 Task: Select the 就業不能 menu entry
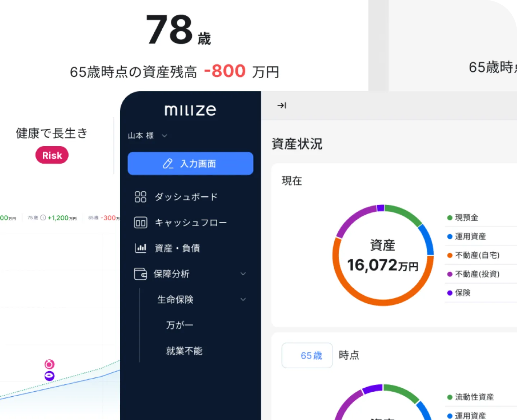tap(184, 351)
